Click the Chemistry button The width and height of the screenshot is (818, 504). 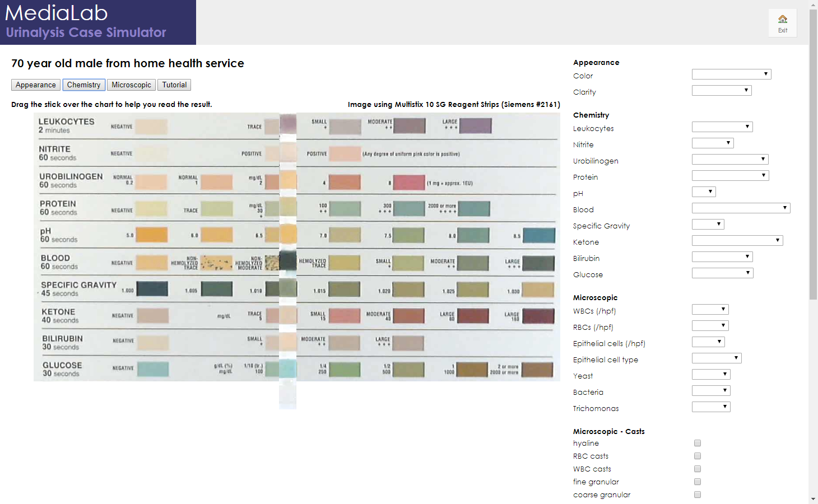(83, 85)
